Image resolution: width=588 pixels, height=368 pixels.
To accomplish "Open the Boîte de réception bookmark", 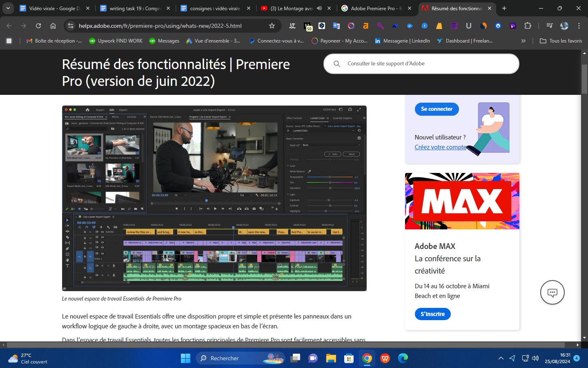I will 54,41.
